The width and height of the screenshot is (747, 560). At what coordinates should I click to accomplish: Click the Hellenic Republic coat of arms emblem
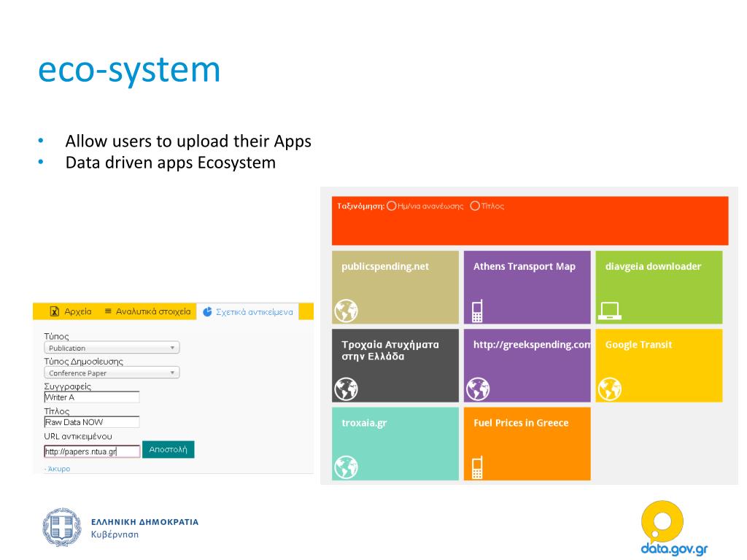coord(62,527)
